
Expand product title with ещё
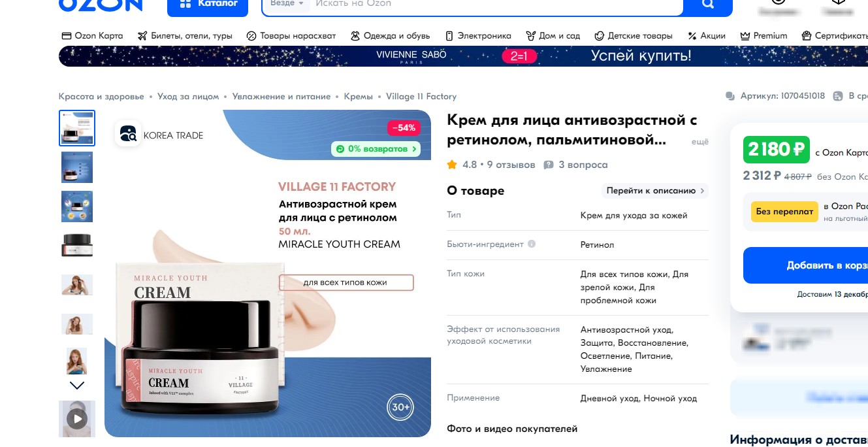click(x=699, y=141)
